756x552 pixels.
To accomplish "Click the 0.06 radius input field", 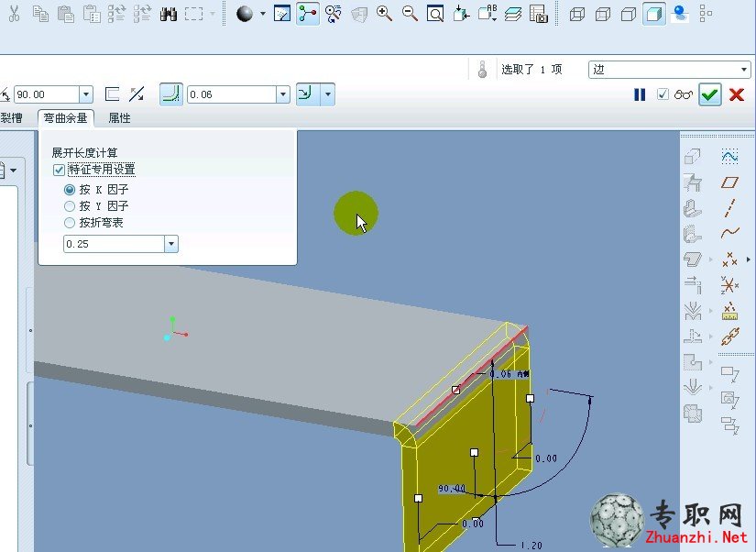I will tap(232, 94).
